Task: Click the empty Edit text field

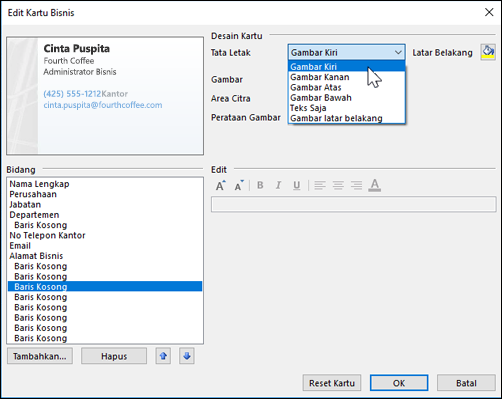Action: click(353, 204)
